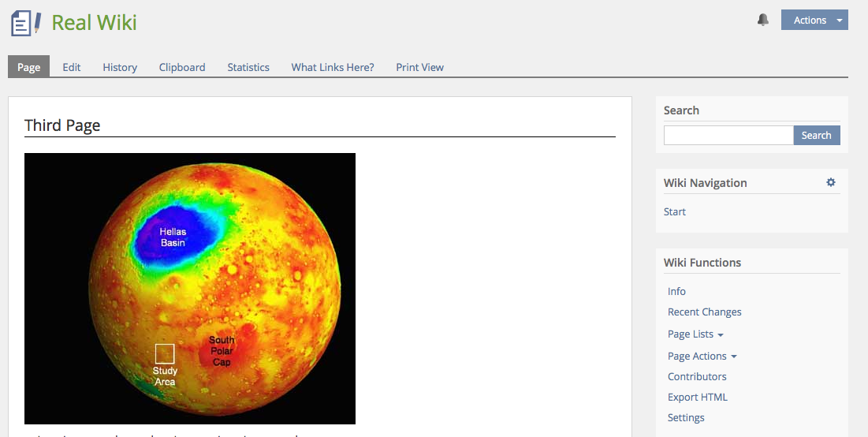Select the Clipboard tab
868x437 pixels.
pyautogui.click(x=182, y=67)
